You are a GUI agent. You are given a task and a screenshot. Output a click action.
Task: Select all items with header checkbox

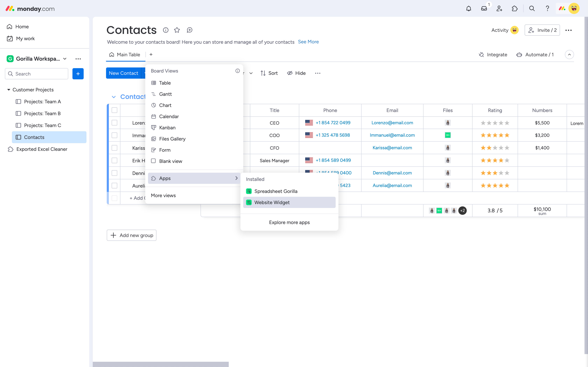coord(114,110)
